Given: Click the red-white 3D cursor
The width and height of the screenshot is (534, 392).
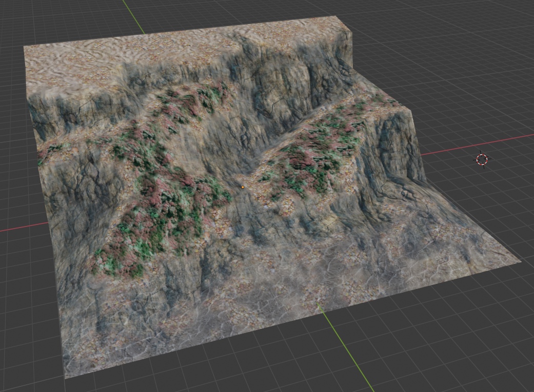Looking at the screenshot, I should pos(482,159).
